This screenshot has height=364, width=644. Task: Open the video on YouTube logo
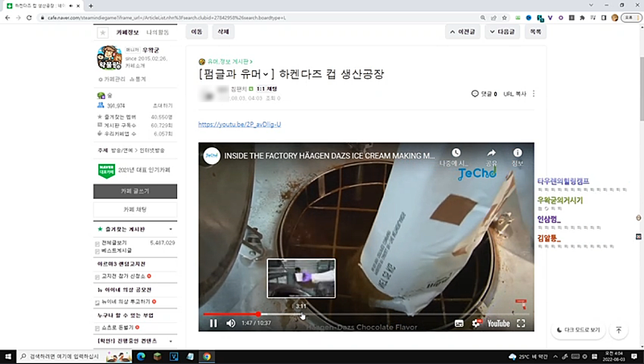[498, 323]
